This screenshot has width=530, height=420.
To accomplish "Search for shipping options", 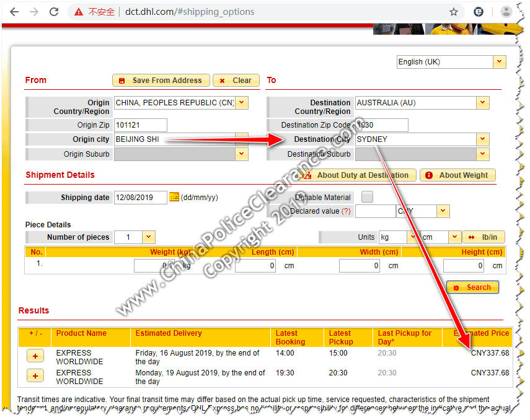I will [472, 287].
